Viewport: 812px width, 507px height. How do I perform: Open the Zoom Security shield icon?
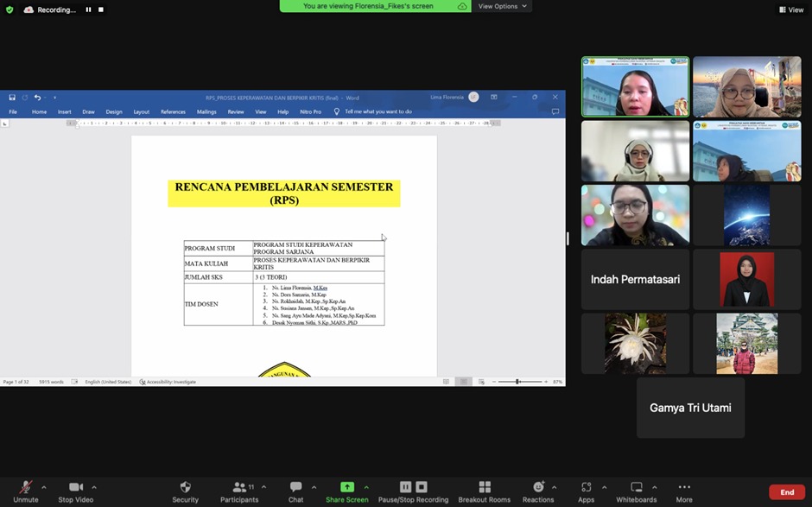[185, 488]
